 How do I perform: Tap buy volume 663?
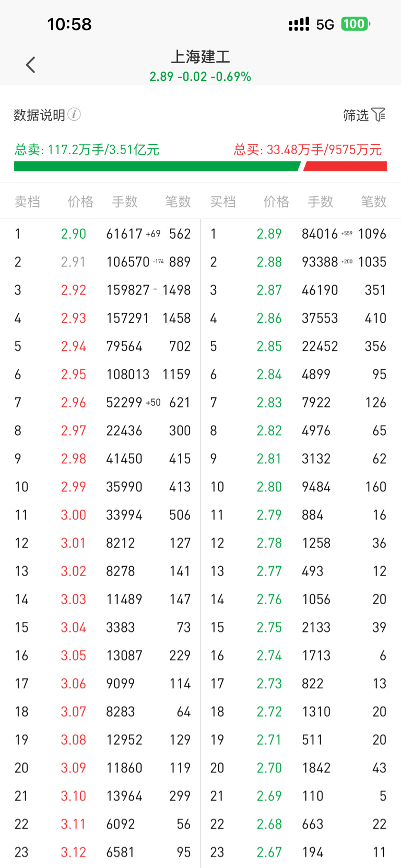click(x=313, y=825)
